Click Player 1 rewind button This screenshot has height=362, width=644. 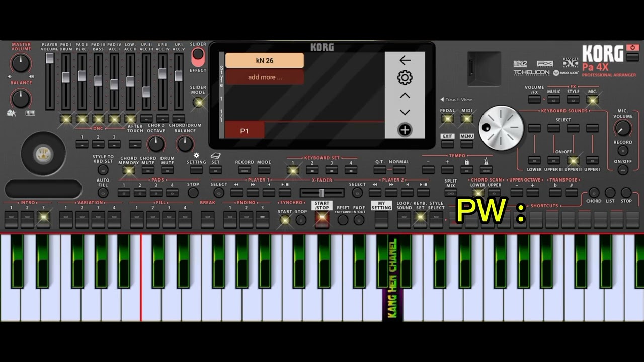236,193
